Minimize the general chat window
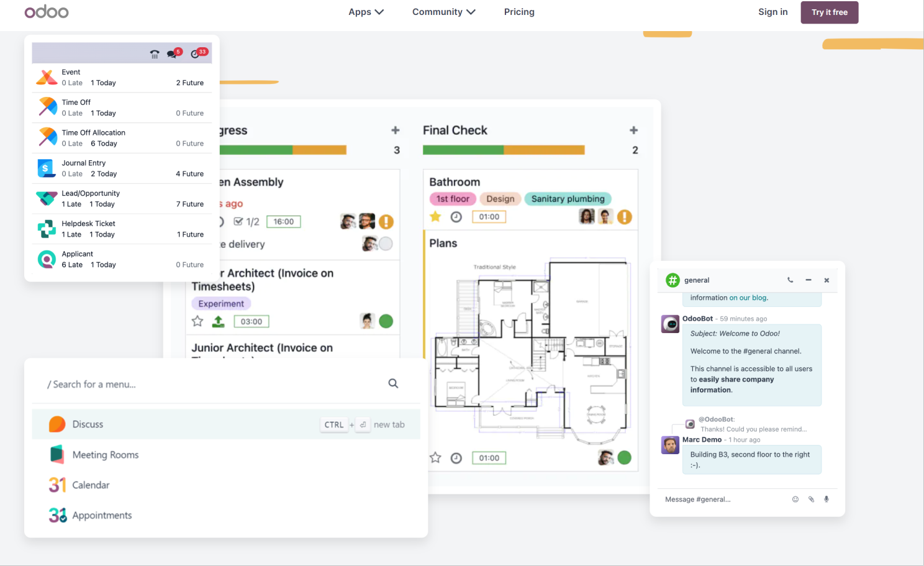924x566 pixels. pyautogui.click(x=808, y=280)
